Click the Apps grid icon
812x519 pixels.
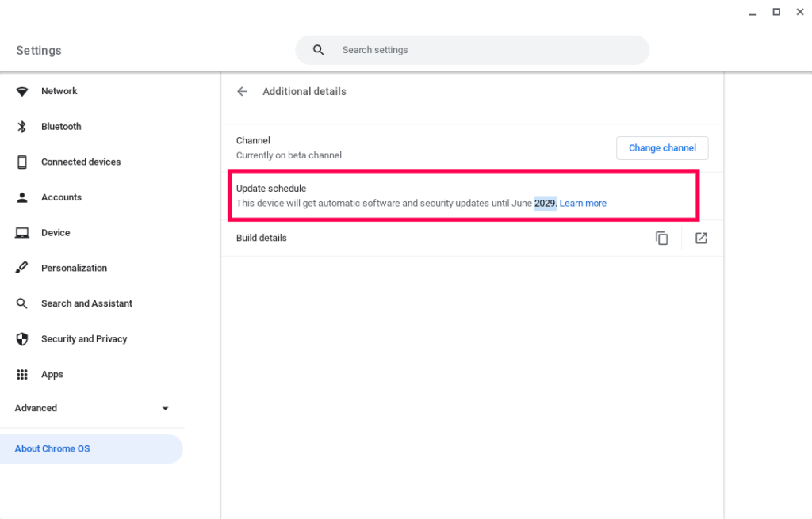(x=21, y=374)
